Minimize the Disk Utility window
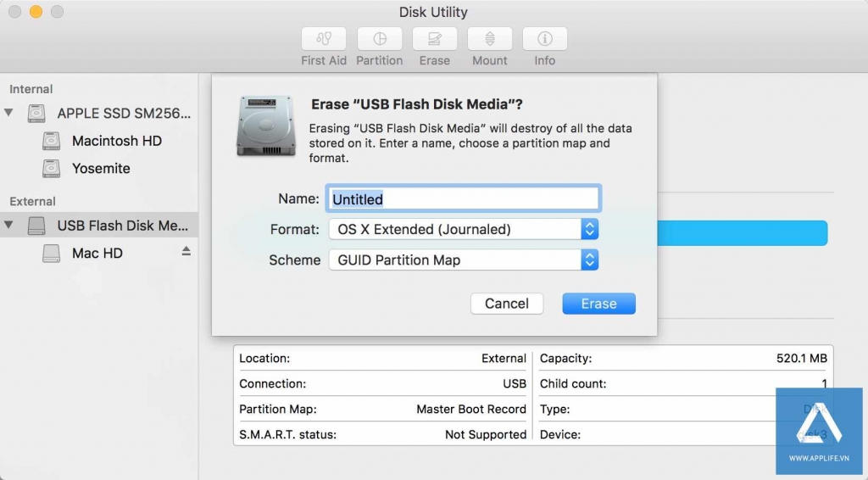Viewport: 868px width, 480px height. (36, 12)
